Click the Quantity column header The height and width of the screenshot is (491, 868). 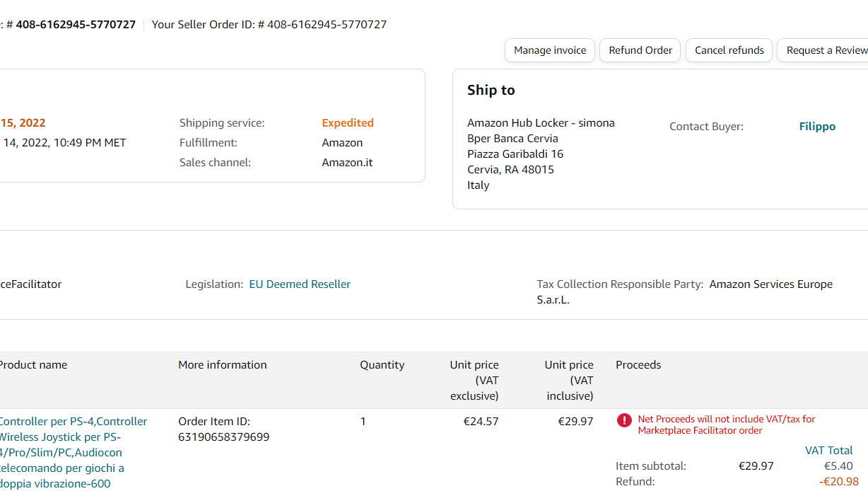coord(382,365)
